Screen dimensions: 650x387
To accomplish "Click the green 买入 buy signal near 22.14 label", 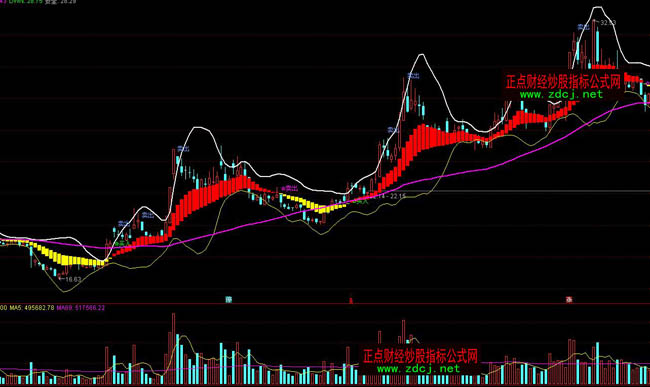I will tap(362, 202).
